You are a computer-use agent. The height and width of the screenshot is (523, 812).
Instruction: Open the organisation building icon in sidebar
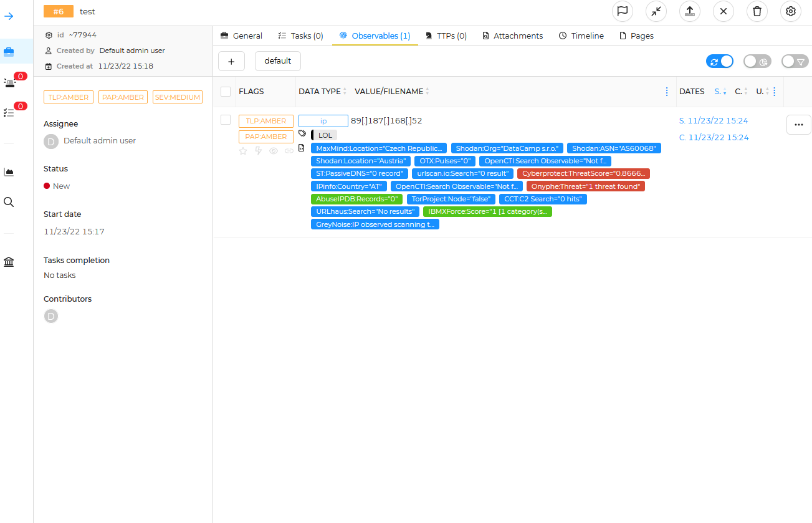(9, 262)
